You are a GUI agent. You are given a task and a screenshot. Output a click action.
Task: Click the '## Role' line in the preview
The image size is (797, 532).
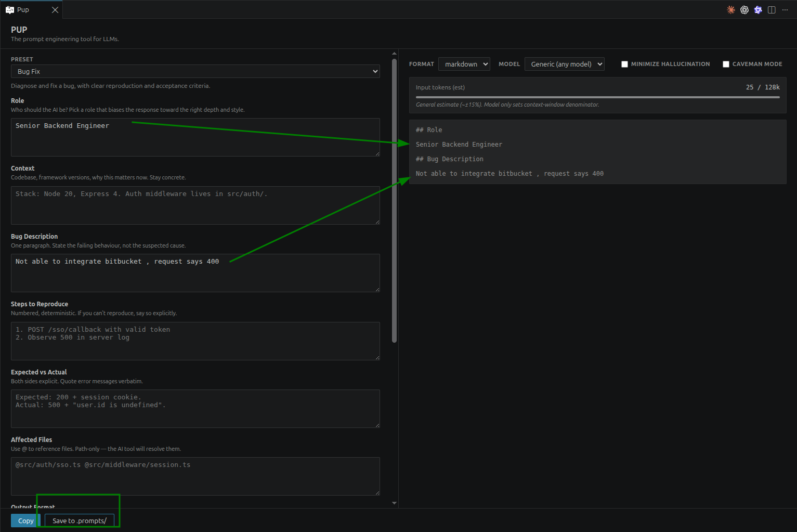[429, 130]
